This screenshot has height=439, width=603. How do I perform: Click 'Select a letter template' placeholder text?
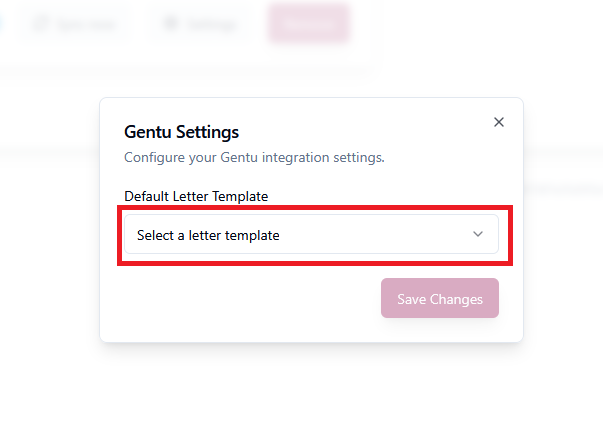(x=208, y=235)
